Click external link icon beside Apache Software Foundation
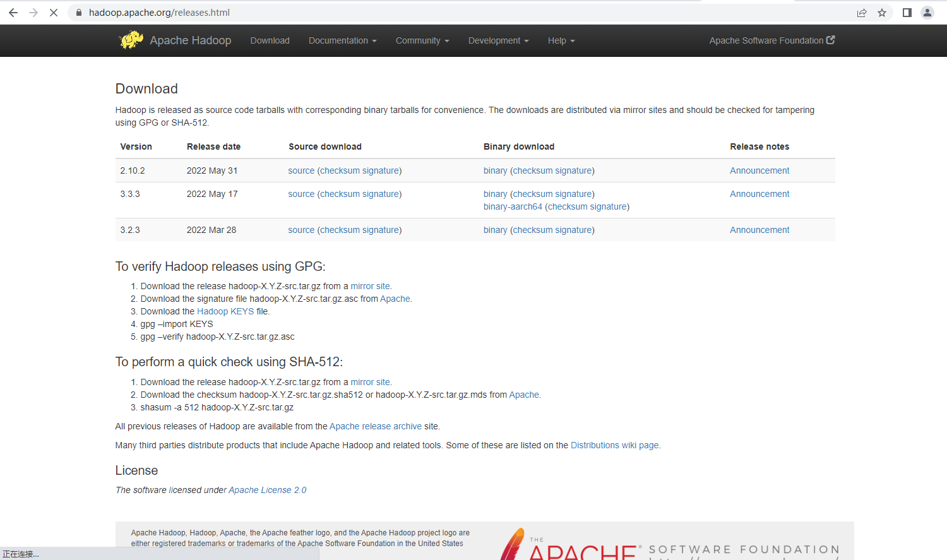 [x=831, y=40]
